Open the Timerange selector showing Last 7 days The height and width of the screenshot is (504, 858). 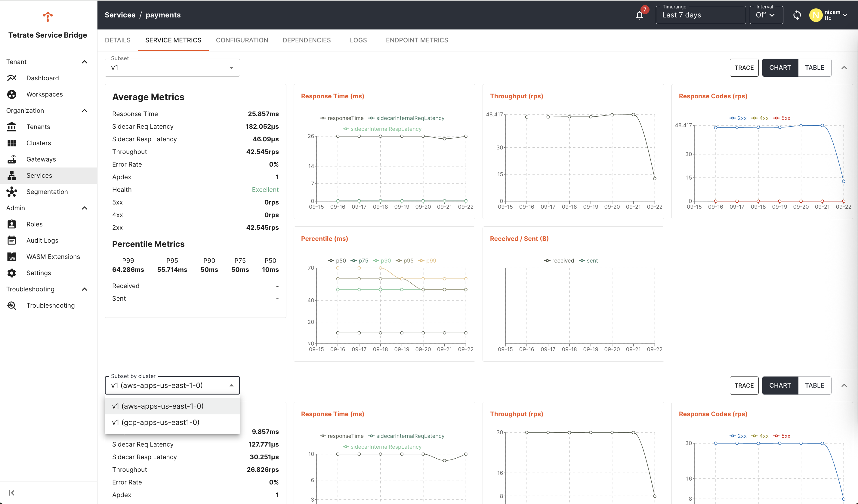pyautogui.click(x=700, y=15)
